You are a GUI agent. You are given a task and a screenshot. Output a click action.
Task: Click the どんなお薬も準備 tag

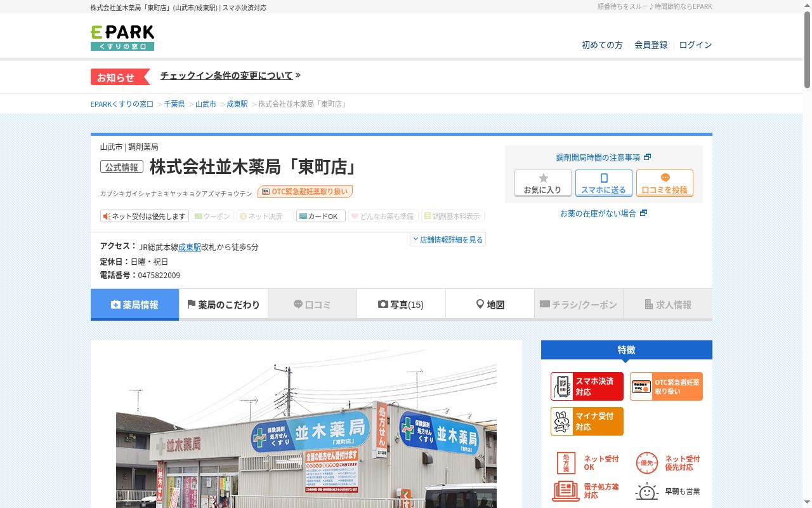point(383,216)
